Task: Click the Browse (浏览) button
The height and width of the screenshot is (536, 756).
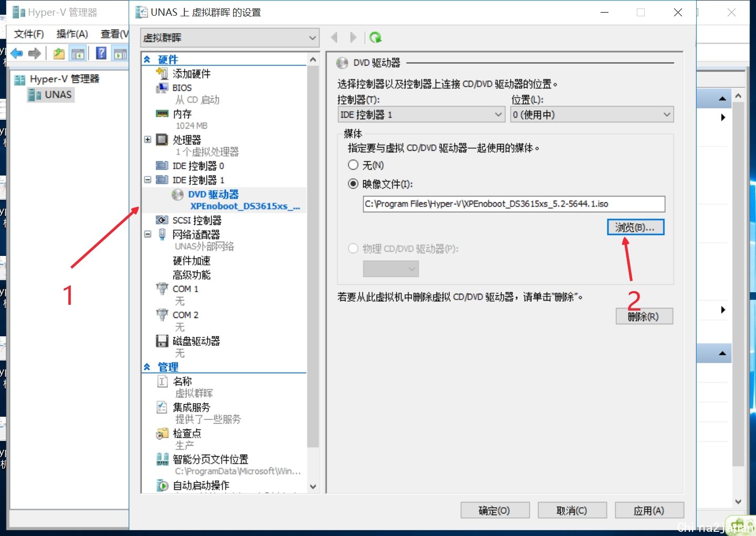Action: (636, 227)
